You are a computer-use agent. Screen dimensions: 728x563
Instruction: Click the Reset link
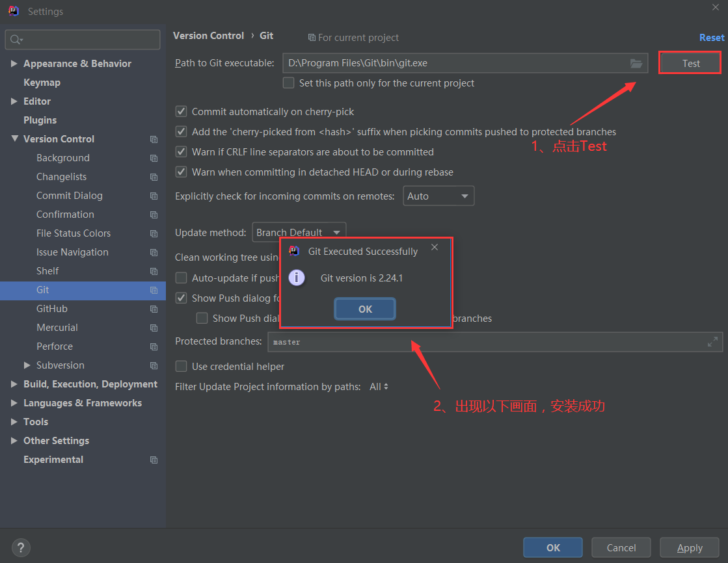pyautogui.click(x=712, y=38)
